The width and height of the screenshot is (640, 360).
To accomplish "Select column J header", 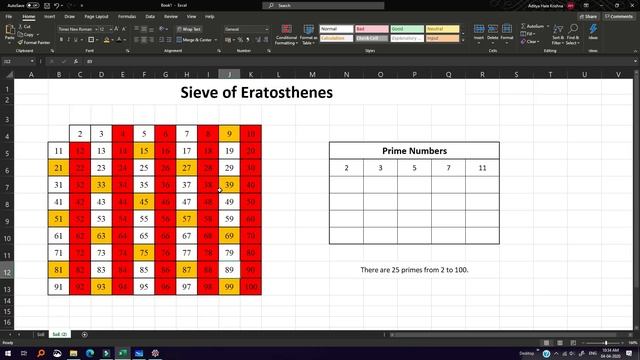I will tap(229, 74).
